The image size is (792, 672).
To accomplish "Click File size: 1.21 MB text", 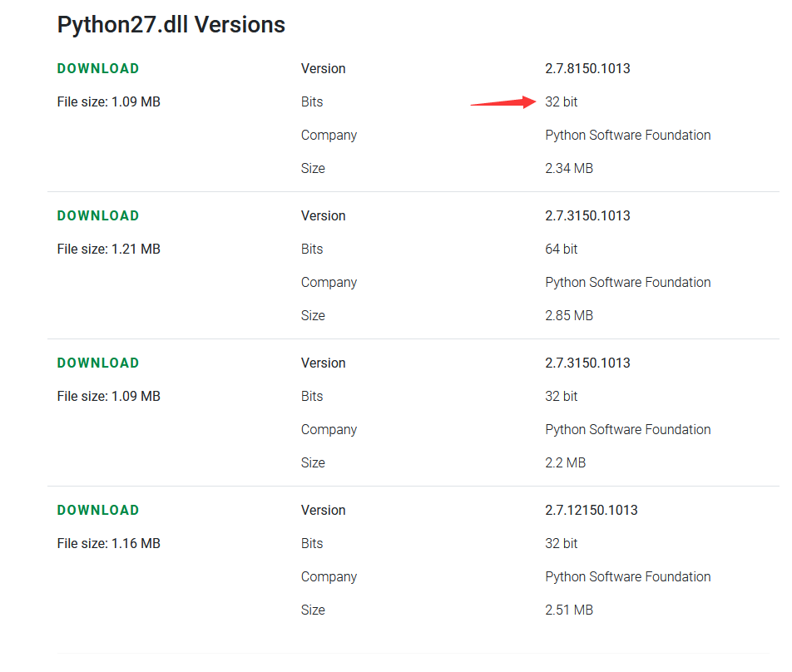I will click(108, 249).
